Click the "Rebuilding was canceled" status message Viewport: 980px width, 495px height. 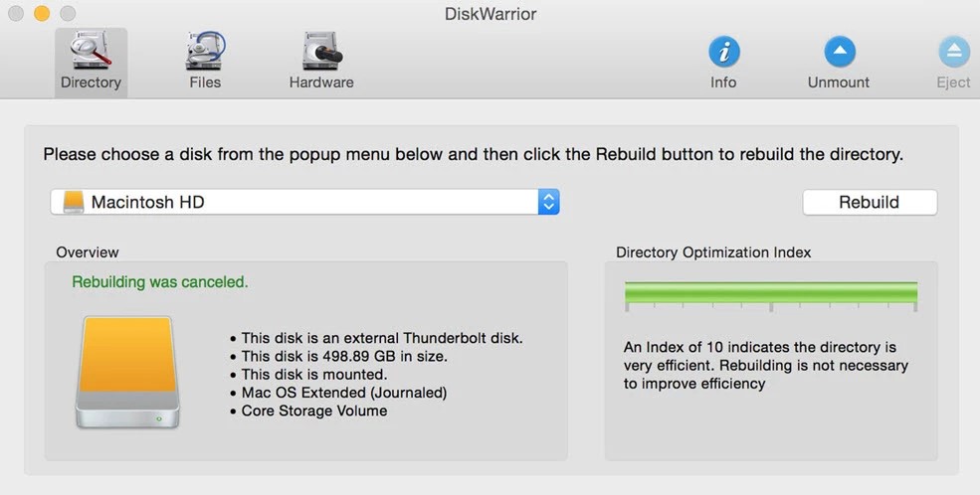click(160, 282)
